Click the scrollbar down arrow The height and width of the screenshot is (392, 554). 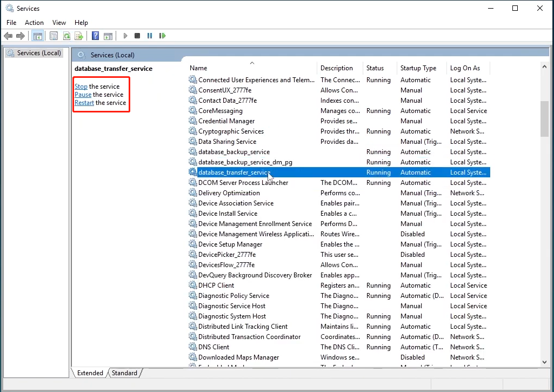coord(544,362)
